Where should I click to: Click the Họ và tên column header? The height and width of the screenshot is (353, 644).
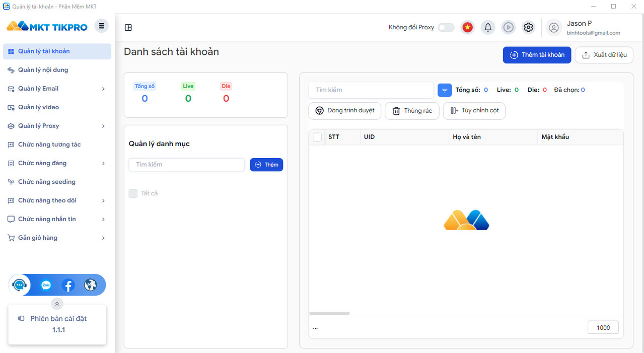pos(493,137)
